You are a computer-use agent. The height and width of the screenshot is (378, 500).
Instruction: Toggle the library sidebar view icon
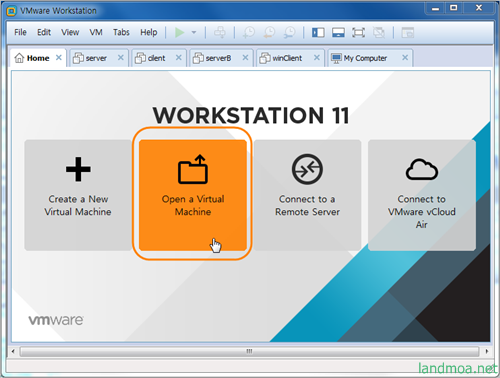(x=318, y=33)
